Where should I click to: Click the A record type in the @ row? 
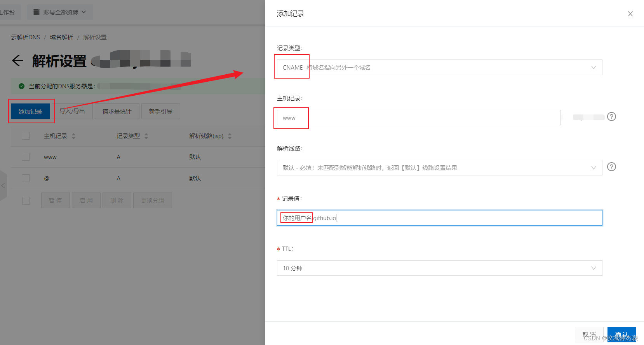pyautogui.click(x=118, y=178)
